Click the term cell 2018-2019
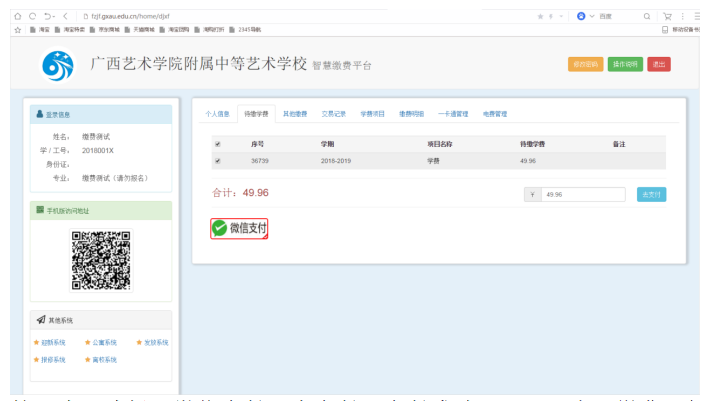Screen dimensions: 707x401 (336, 161)
